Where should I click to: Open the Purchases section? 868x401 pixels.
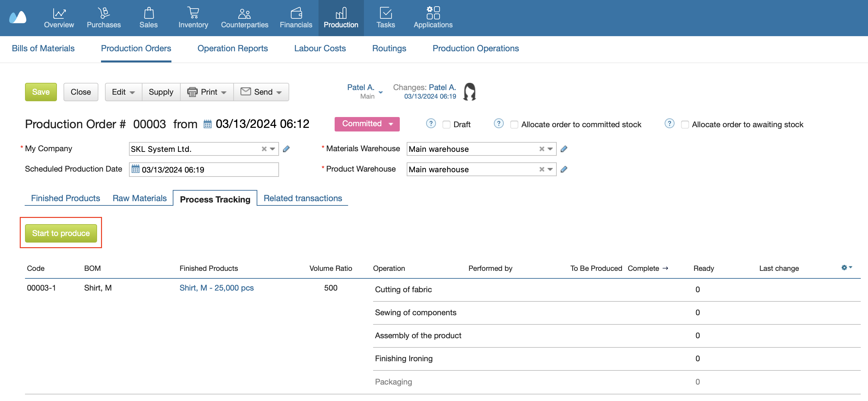pos(103,18)
